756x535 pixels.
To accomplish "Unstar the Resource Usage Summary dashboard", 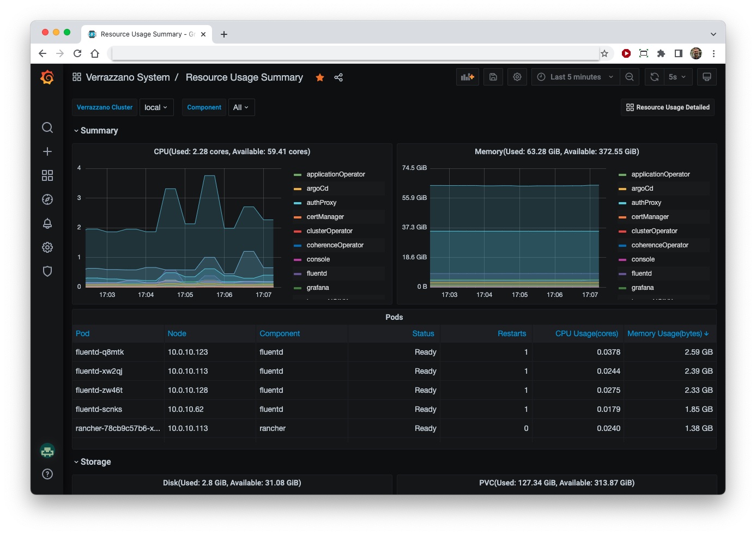I will click(319, 77).
